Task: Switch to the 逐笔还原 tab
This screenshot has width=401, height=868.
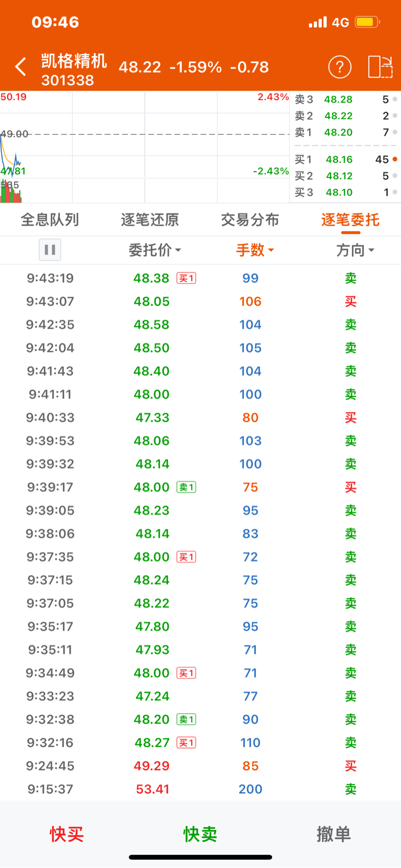Action: coord(150,220)
